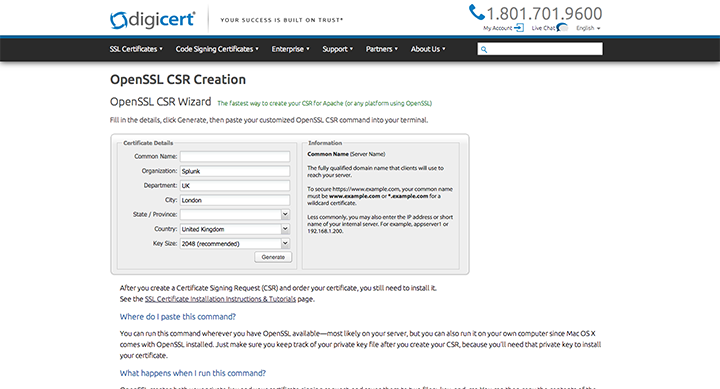This screenshot has width=720, height=389.
Task: Click the Live Chat link text
Action: 543,28
